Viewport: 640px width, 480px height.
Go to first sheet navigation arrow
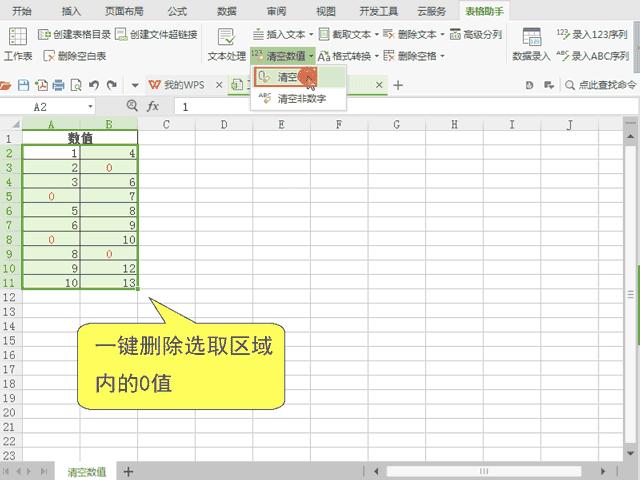(7, 471)
